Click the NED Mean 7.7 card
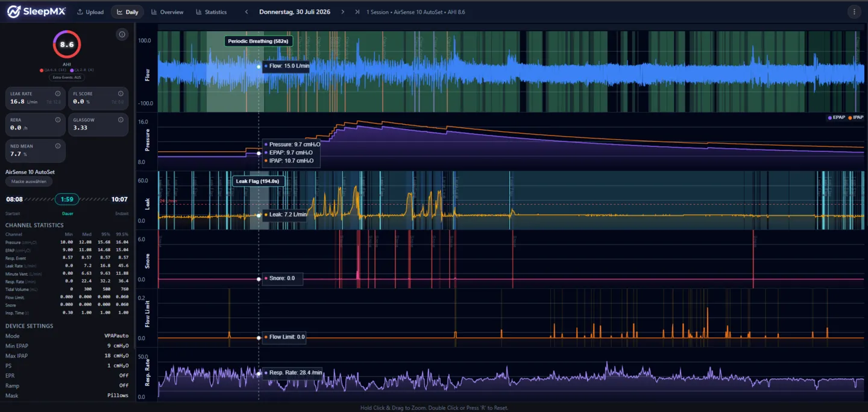868x412 pixels. pos(35,151)
